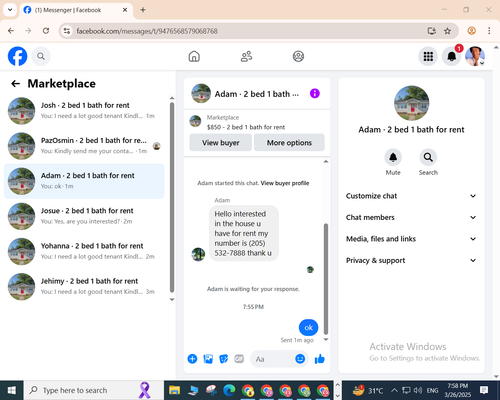The width and height of the screenshot is (500, 400).
Task: Select Adam 2 bed 1 bath conversation
Action: [x=84, y=181]
